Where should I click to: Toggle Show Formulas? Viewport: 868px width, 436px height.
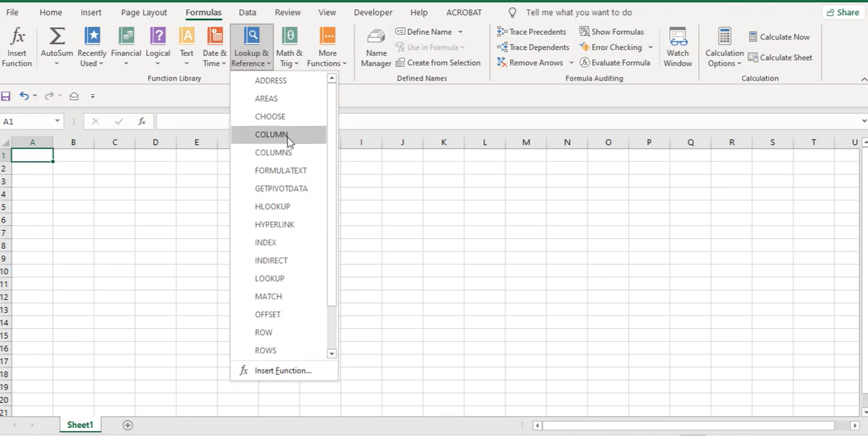612,32
